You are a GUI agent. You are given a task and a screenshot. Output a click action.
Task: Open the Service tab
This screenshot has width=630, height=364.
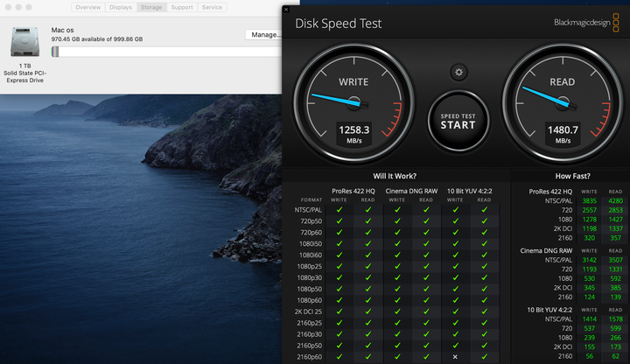click(x=212, y=7)
